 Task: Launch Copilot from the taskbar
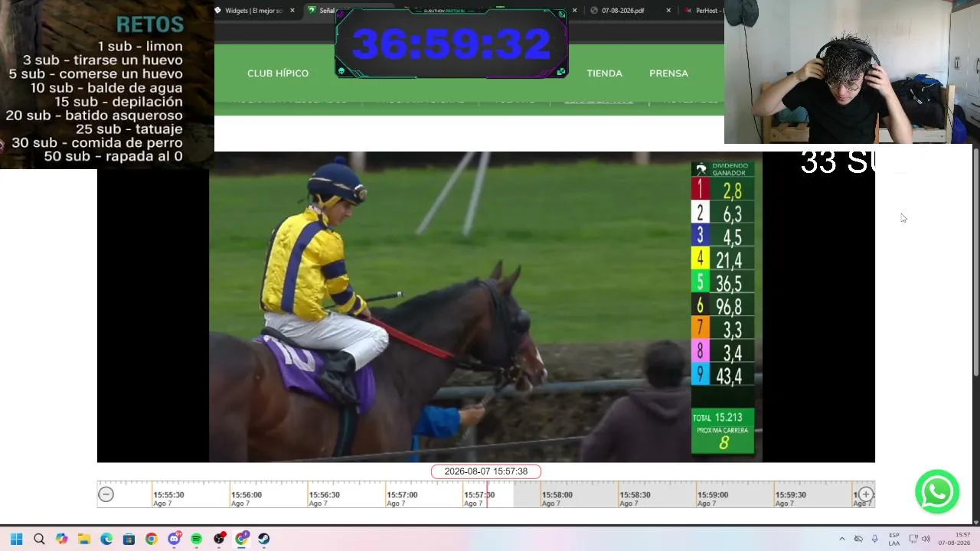(x=61, y=539)
